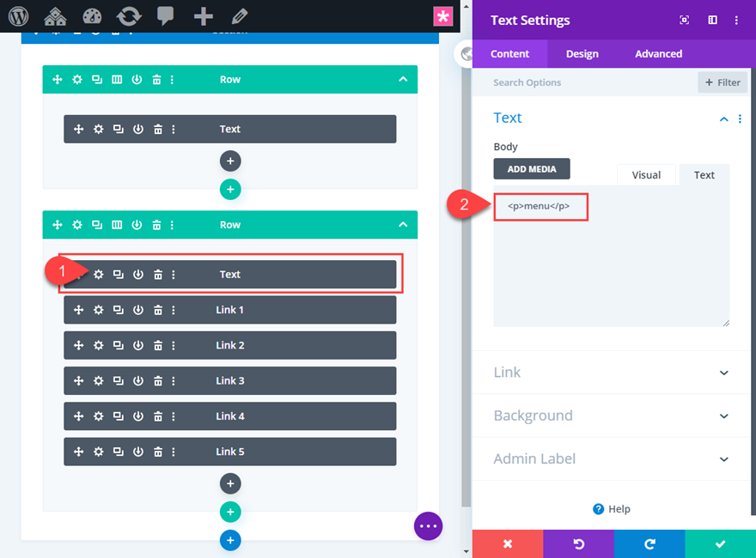
Task: Click the updates refresh icon in admin bar
Action: click(x=129, y=16)
